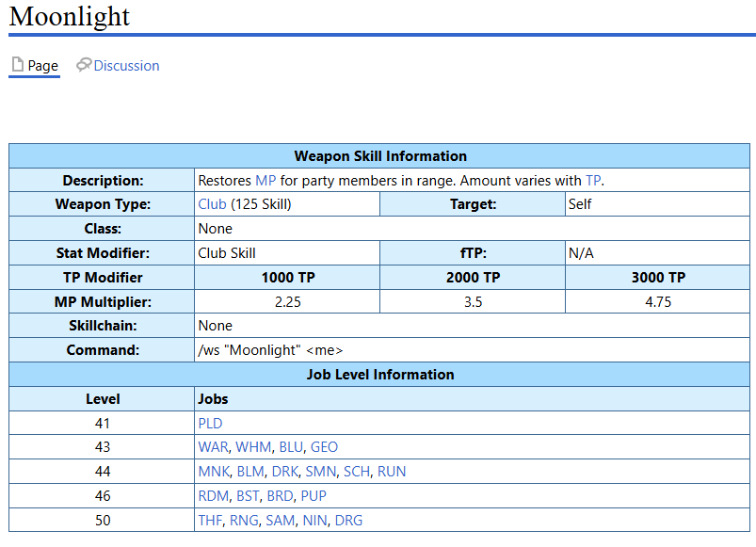
Task: Open the BLM job link
Action: click(x=250, y=472)
